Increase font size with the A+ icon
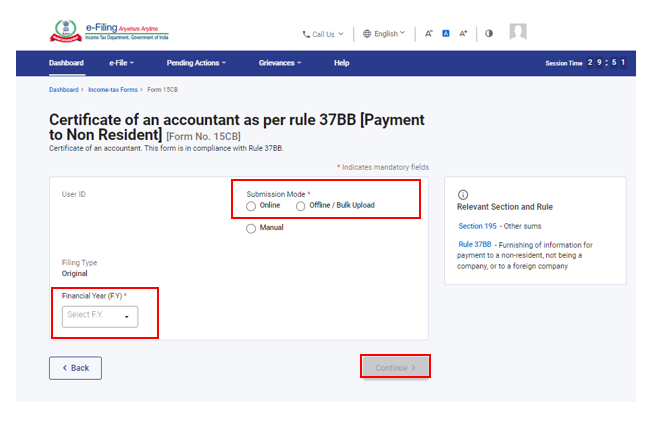The width and height of the screenshot is (664, 440). pyautogui.click(x=463, y=33)
